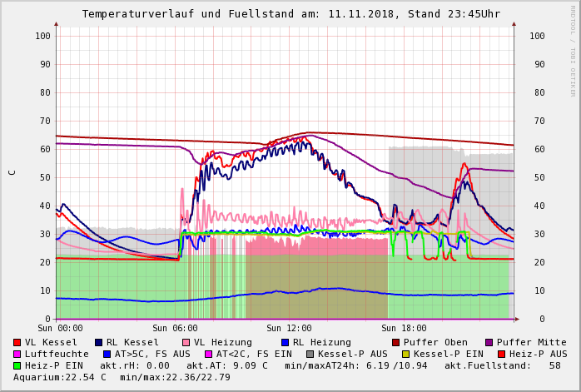This screenshot has width=581, height=392.
Task: Click the blue RL Heizung legend swatch
Action: pyautogui.click(x=285, y=342)
